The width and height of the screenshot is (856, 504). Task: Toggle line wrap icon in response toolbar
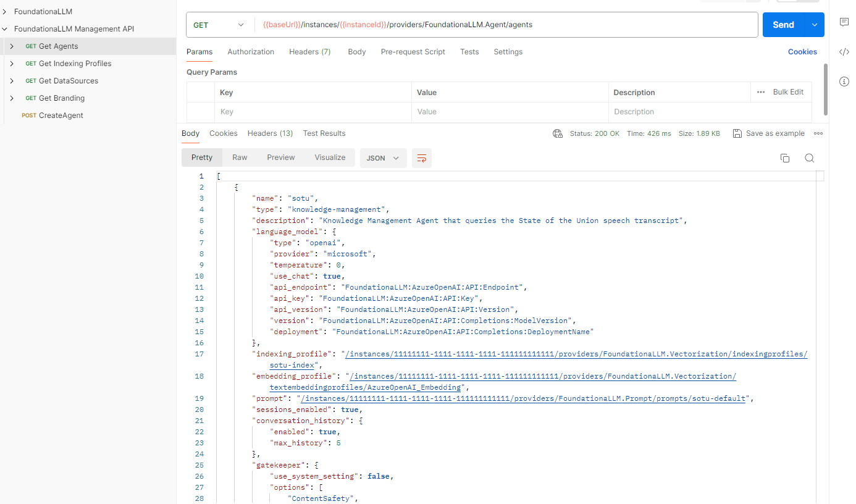(x=422, y=158)
